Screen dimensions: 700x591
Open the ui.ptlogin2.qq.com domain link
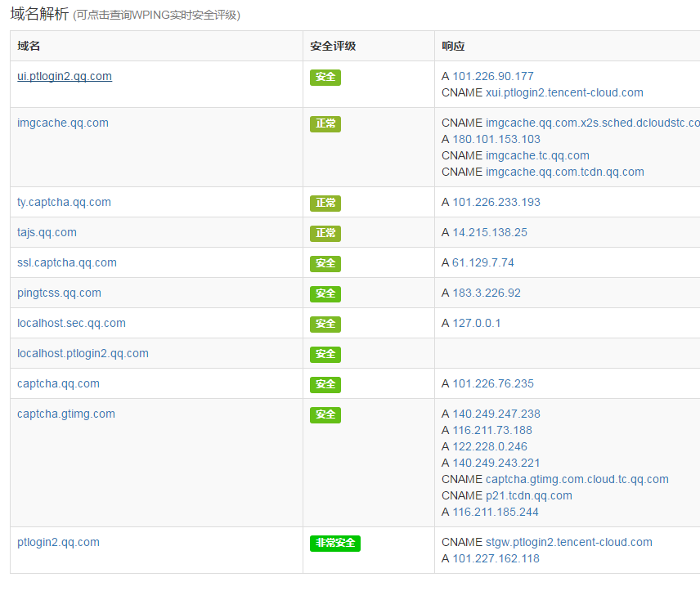point(65,76)
